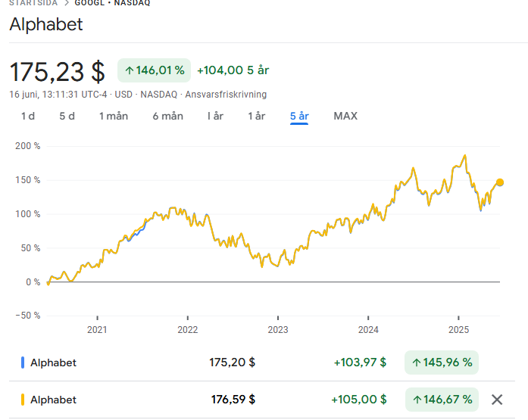The width and height of the screenshot is (528, 420).
Task: Click the 146,01 % header change badge
Action: click(155, 70)
